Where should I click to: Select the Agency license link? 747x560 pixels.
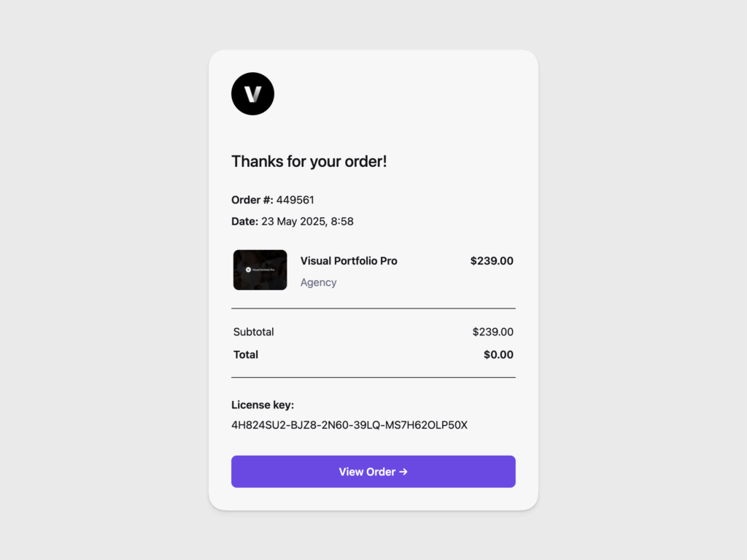point(318,282)
